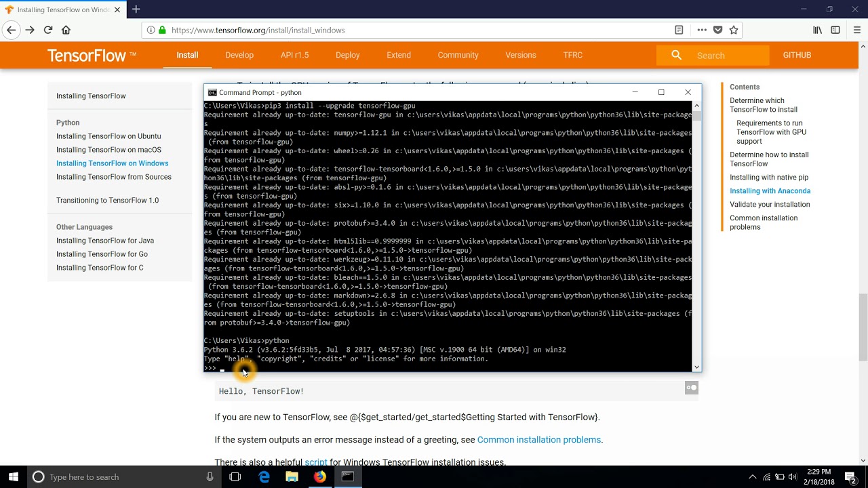
Task: Click the TensorFlow logo
Action: 92,56
